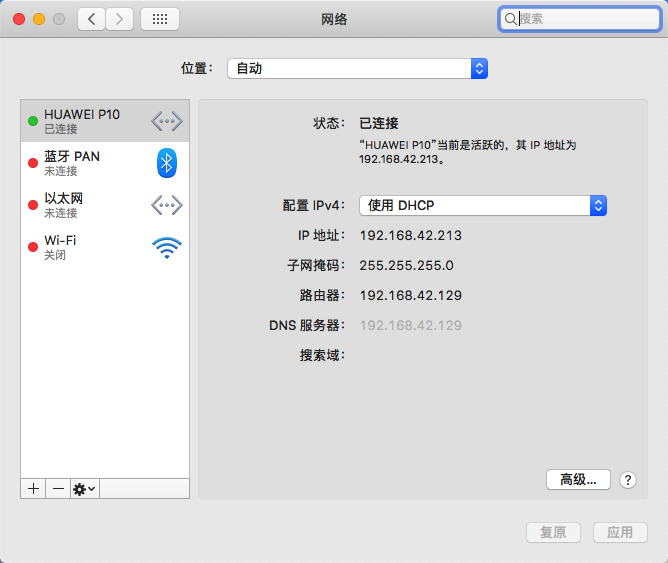This screenshot has height=563, width=668.
Task: Click the Bluetooth icon for 蓝牙 PAN
Action: pos(167,163)
